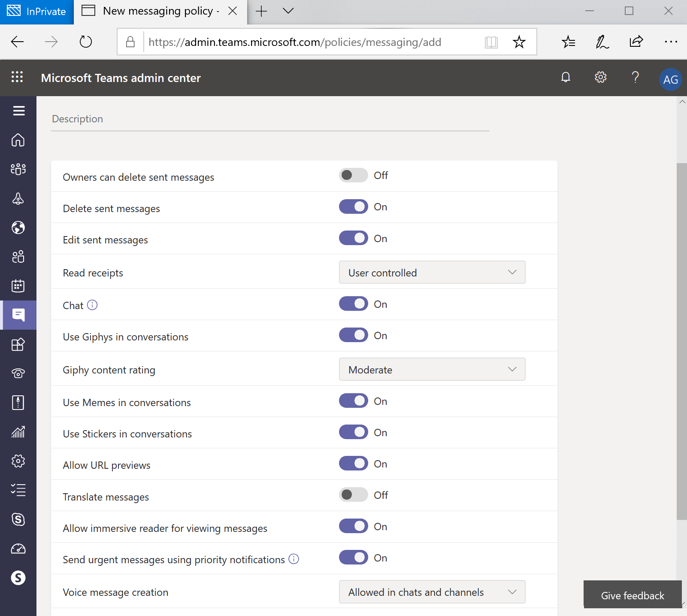Open the Users icon in sidebar
Screen dimensions: 687x616
coord(18,257)
